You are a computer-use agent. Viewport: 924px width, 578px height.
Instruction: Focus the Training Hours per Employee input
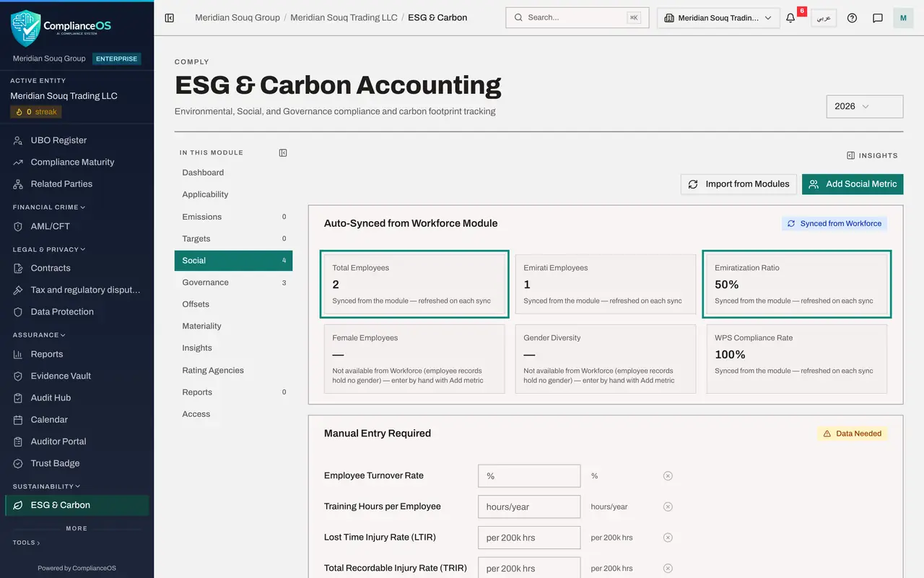tap(529, 506)
